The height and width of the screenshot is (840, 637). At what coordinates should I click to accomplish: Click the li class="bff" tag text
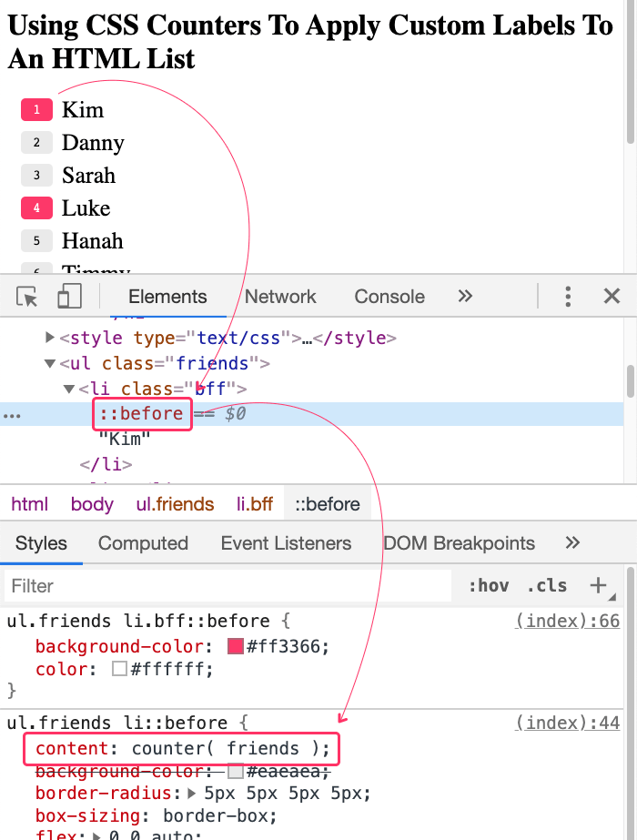163,389
